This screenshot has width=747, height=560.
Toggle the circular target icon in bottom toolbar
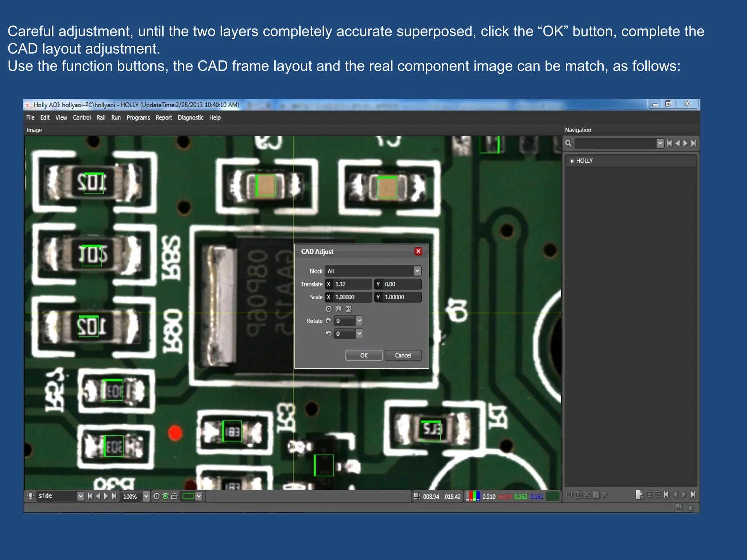(156, 496)
